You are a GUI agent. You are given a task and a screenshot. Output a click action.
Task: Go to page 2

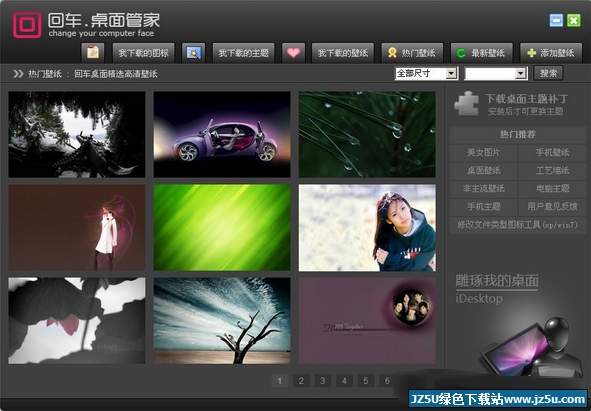[301, 381]
